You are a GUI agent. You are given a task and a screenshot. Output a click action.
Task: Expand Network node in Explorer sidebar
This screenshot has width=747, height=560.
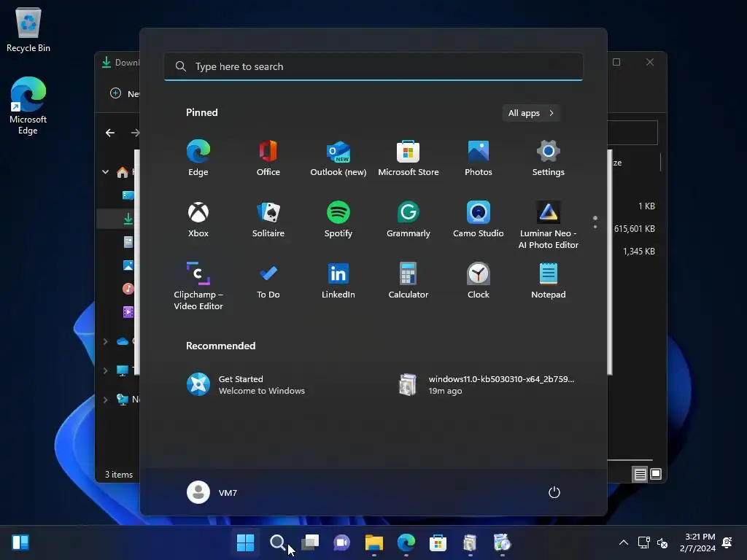point(105,400)
